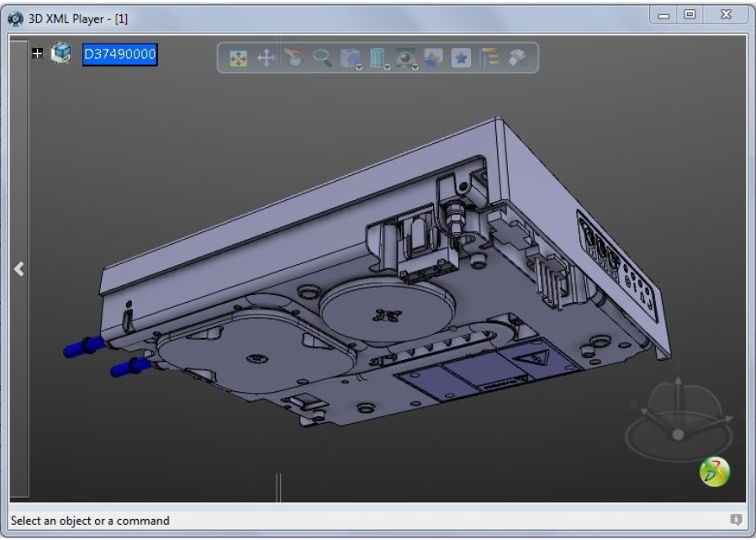This screenshot has width=756, height=540.
Task: Open the render style dropdown arrow
Action: pyautogui.click(x=415, y=68)
